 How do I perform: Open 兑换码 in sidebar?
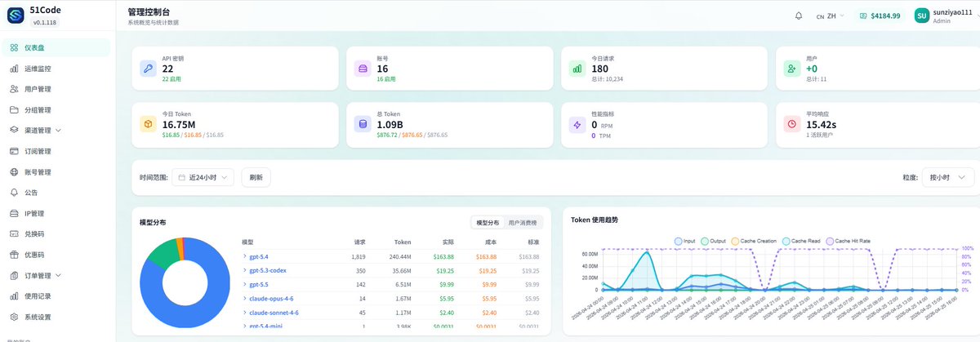[57, 234]
